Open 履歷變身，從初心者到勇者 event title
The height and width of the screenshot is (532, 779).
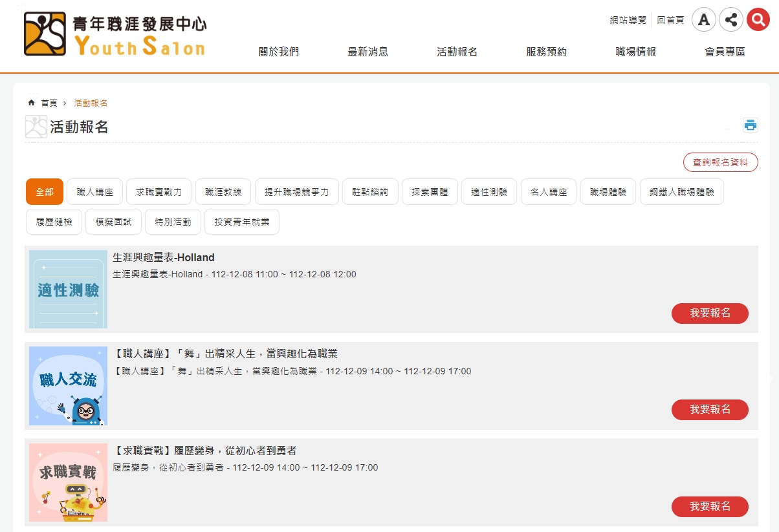tap(204, 451)
